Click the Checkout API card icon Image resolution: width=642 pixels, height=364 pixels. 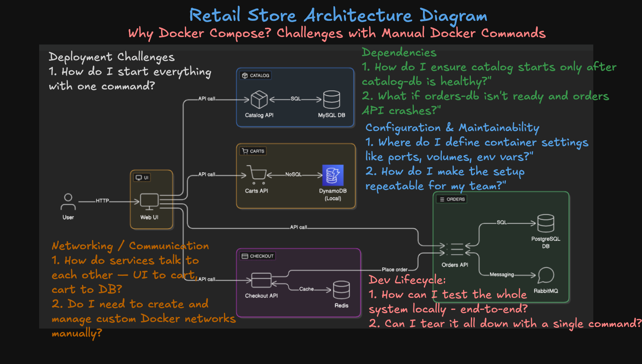click(x=261, y=280)
